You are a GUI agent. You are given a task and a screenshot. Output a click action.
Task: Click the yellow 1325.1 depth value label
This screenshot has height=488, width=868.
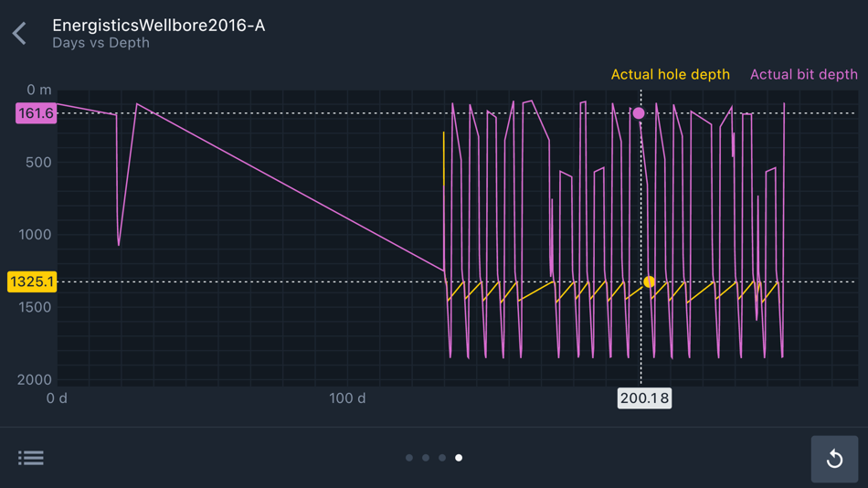pos(32,282)
